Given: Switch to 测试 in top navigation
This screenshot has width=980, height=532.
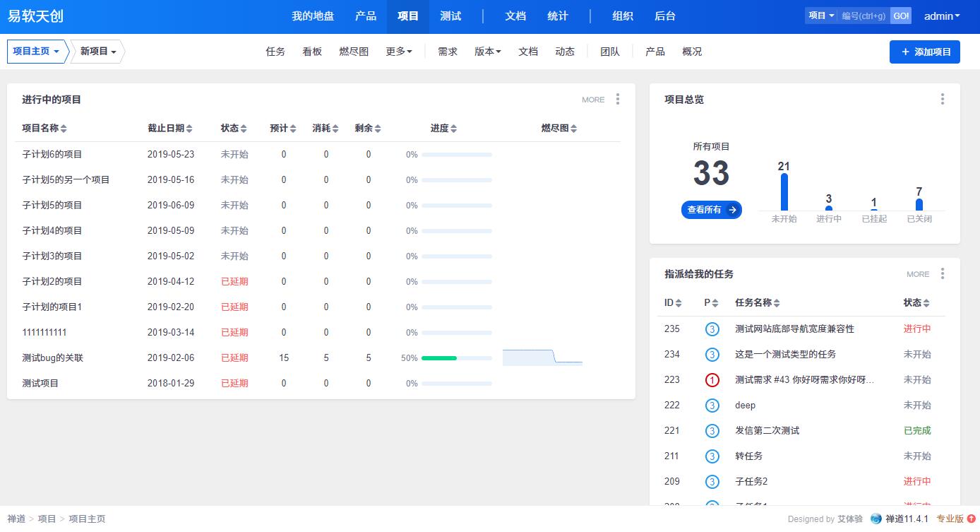Looking at the screenshot, I should pyautogui.click(x=450, y=16).
